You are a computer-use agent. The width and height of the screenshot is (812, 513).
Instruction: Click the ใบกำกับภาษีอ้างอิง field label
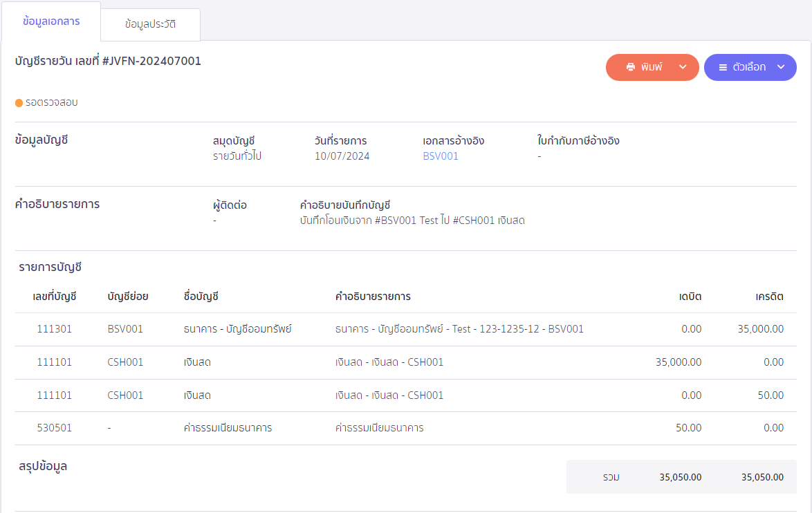click(578, 141)
